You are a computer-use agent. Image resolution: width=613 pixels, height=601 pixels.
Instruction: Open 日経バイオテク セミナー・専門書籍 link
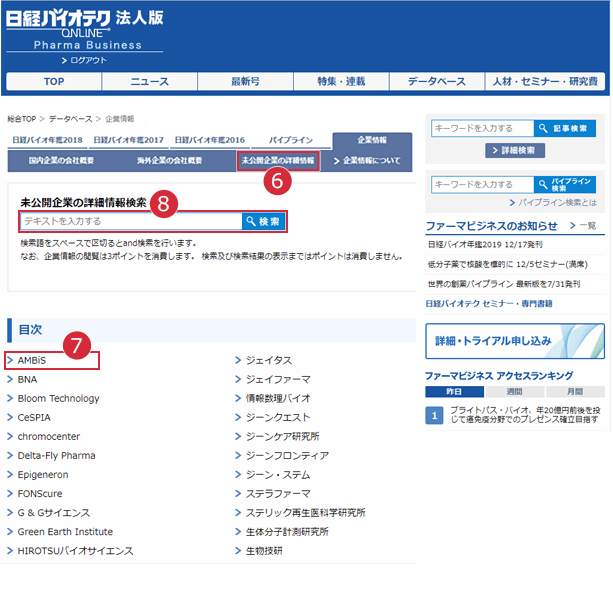click(489, 303)
